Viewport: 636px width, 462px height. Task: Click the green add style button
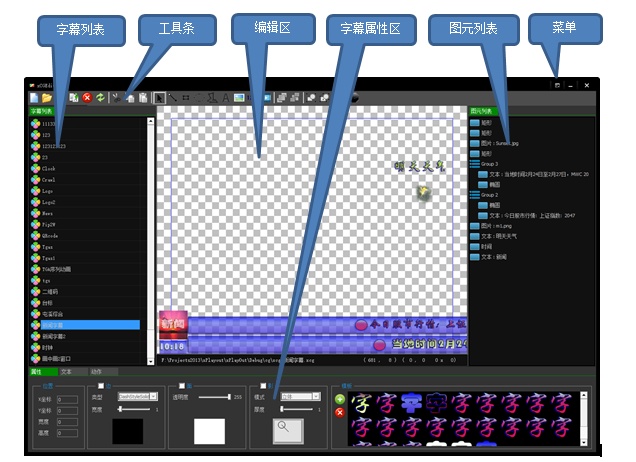(340, 399)
